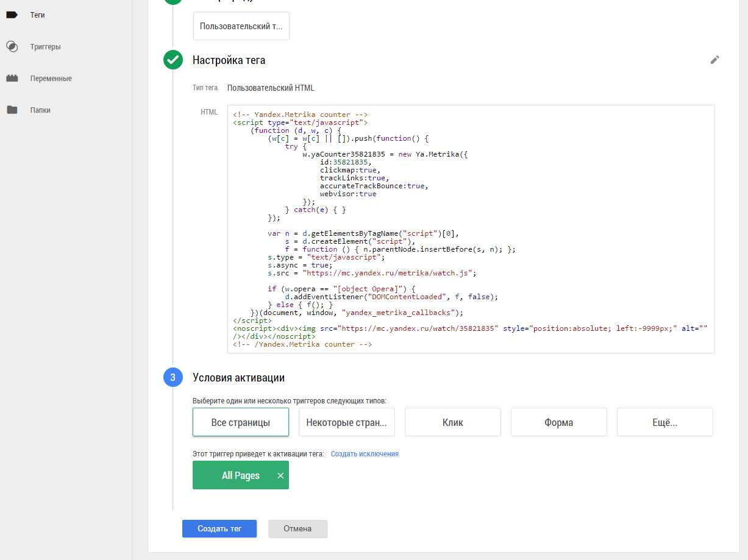The image size is (748, 560).
Task: Click the watch.js s.src code line
Action: click(372, 273)
